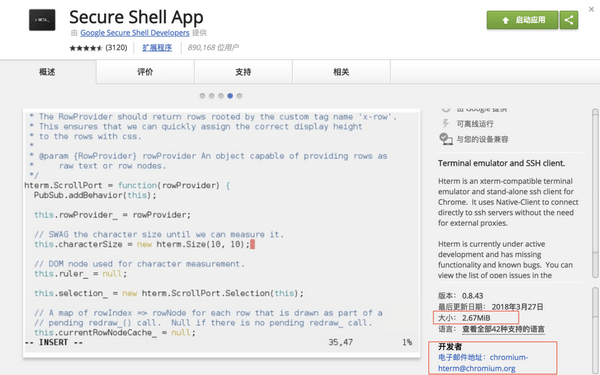Select the second screenshot carousel dot
The image size is (600, 375).
tap(212, 96)
